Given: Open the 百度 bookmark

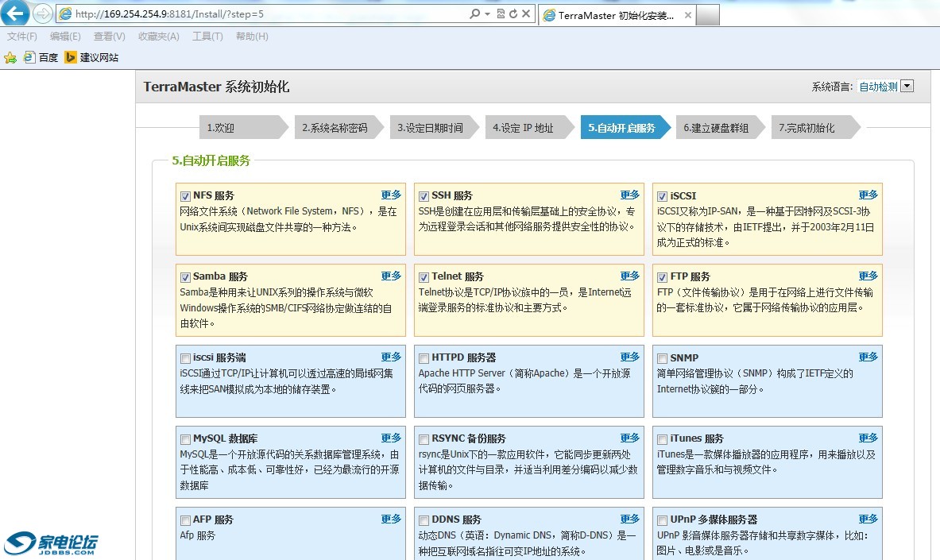Looking at the screenshot, I should [41, 57].
